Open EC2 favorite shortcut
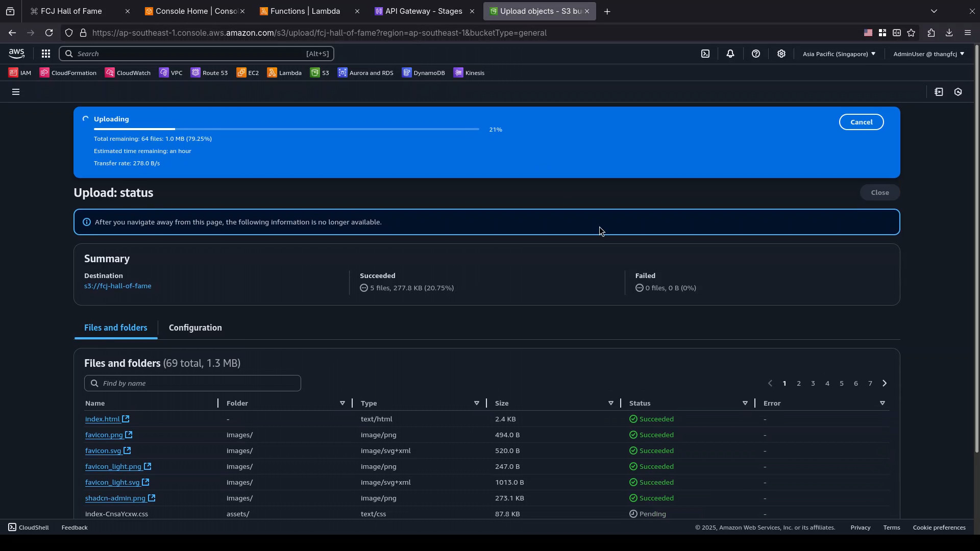 248,73
